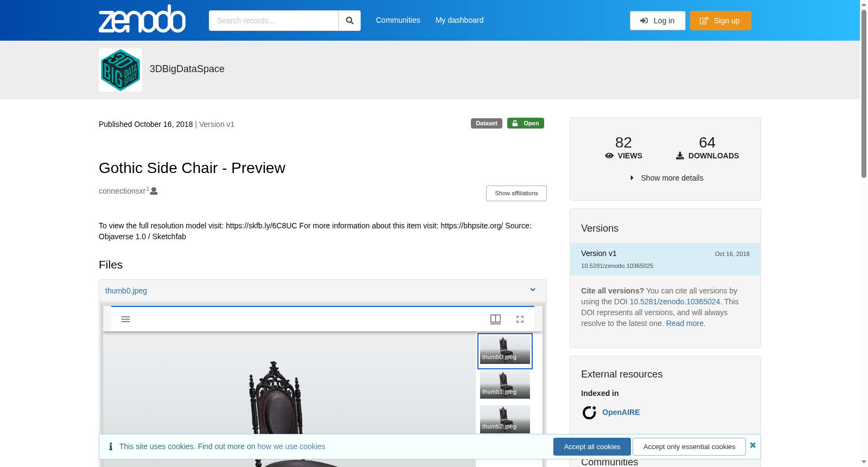Viewport: 868px width, 467px height.
Task: Select Version v1 in Versions list
Action: pos(665,259)
